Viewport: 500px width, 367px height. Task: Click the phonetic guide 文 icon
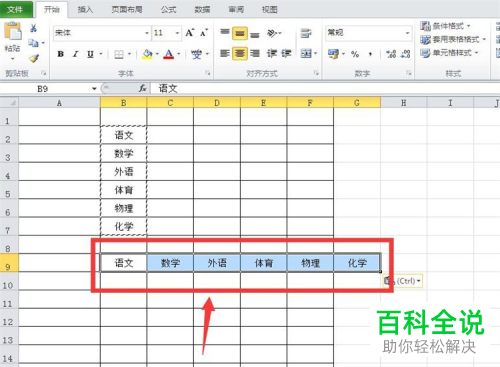point(196,54)
